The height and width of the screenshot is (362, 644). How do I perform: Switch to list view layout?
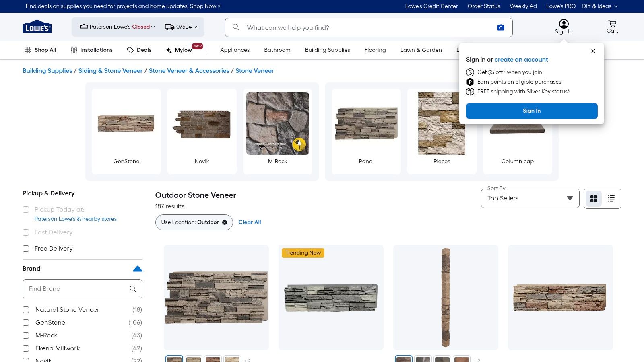click(x=611, y=199)
